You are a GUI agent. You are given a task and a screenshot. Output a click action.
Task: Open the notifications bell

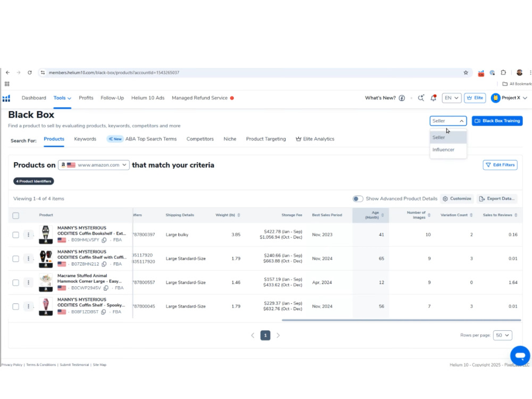coord(433,98)
